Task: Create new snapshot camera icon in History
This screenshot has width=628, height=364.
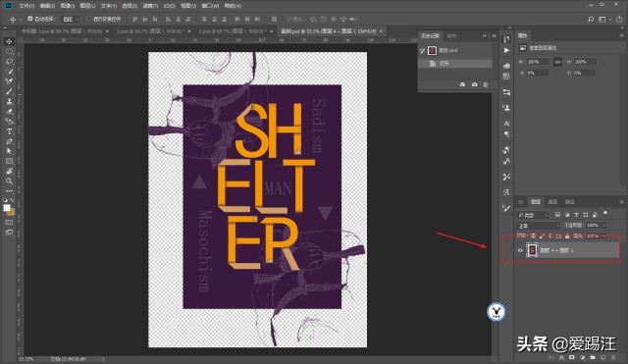Action: pos(474,84)
